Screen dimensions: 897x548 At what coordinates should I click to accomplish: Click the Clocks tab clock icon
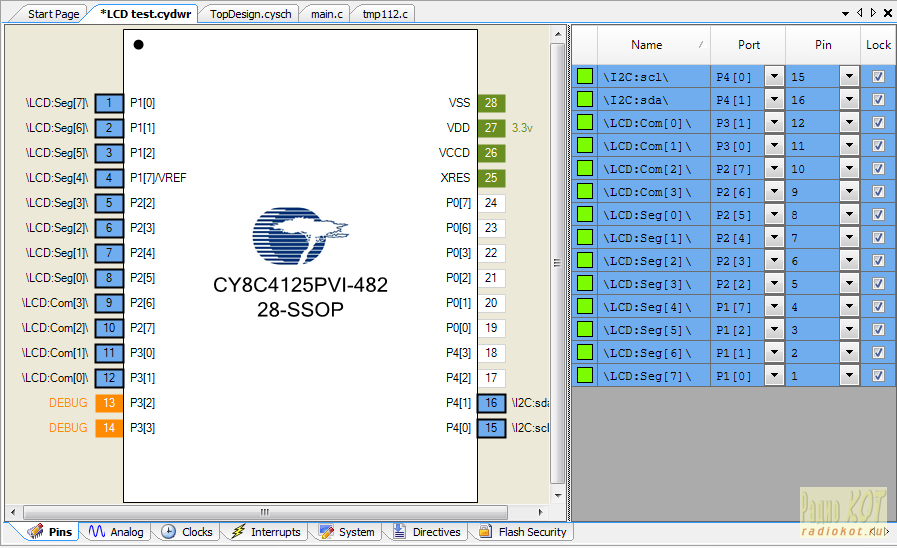[x=168, y=531]
